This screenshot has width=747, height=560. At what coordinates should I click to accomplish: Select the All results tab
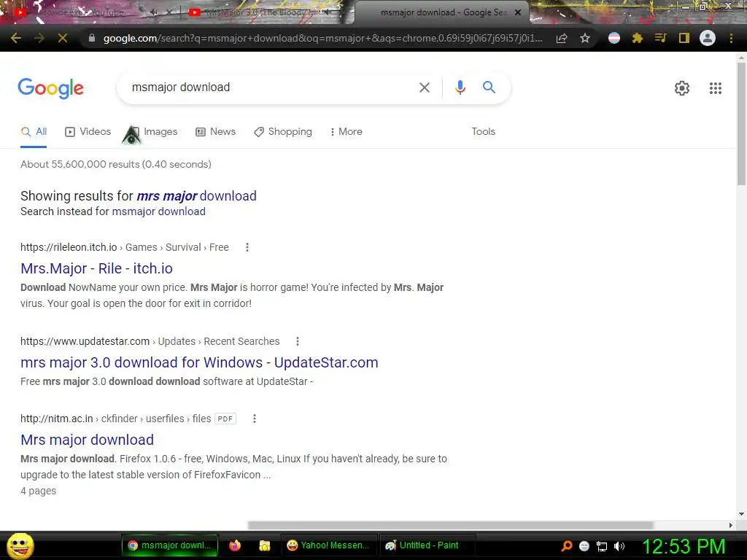34,132
